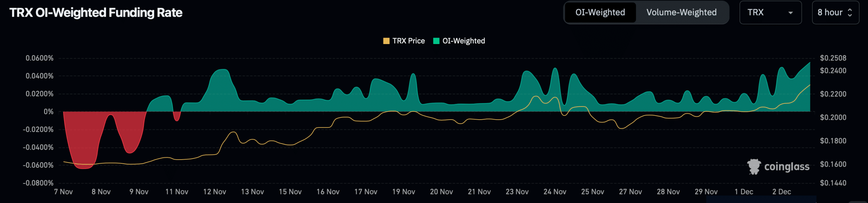Toggle the OI-Weighted legend series label

pyautogui.click(x=463, y=41)
